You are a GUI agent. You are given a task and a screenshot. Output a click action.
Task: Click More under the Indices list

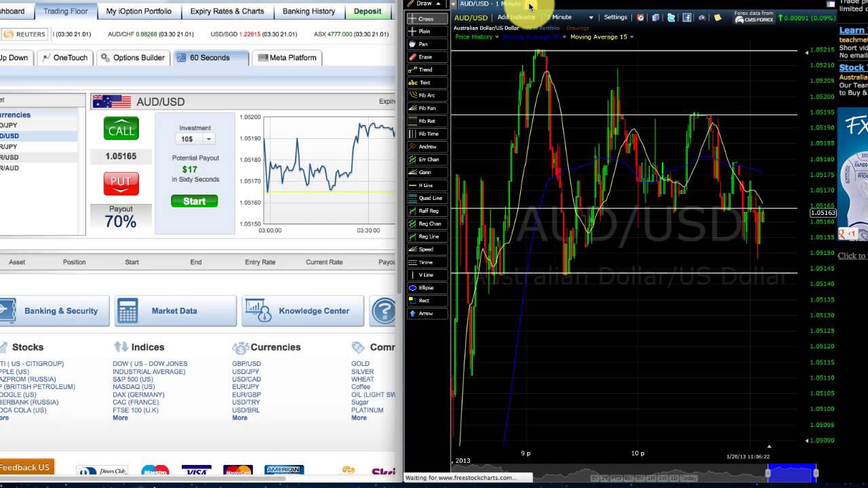120,418
